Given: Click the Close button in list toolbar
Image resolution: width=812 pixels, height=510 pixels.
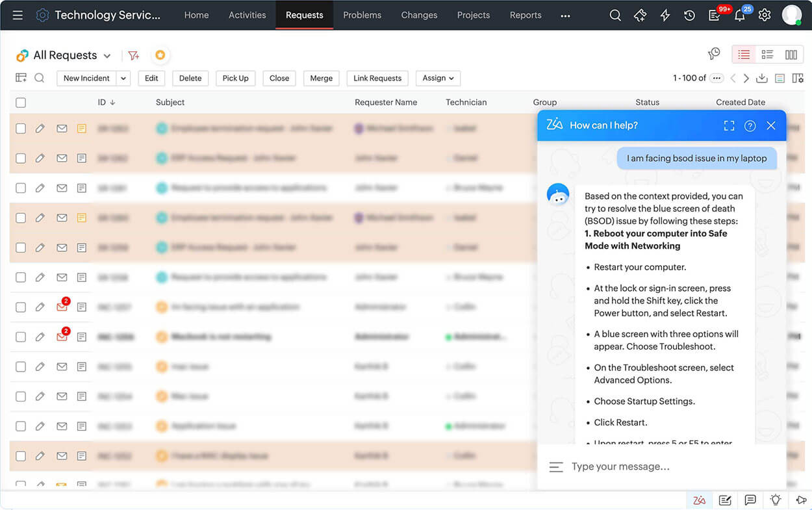Looking at the screenshot, I should [x=279, y=78].
